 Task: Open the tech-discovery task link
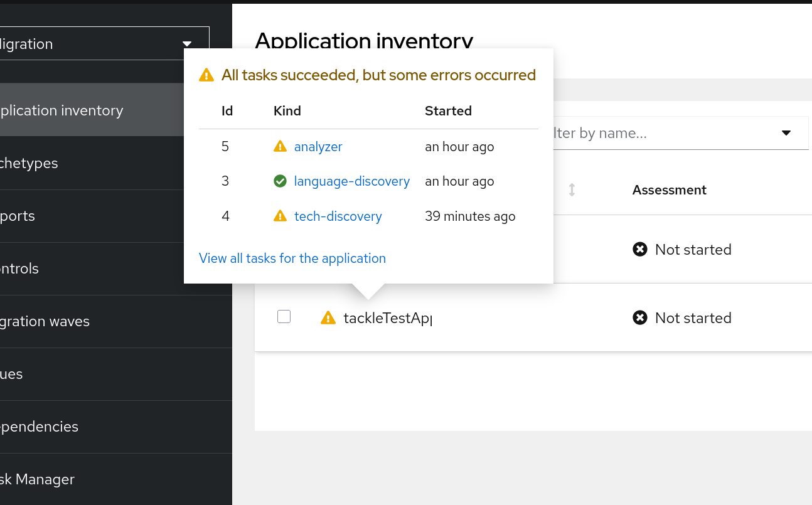coord(338,216)
